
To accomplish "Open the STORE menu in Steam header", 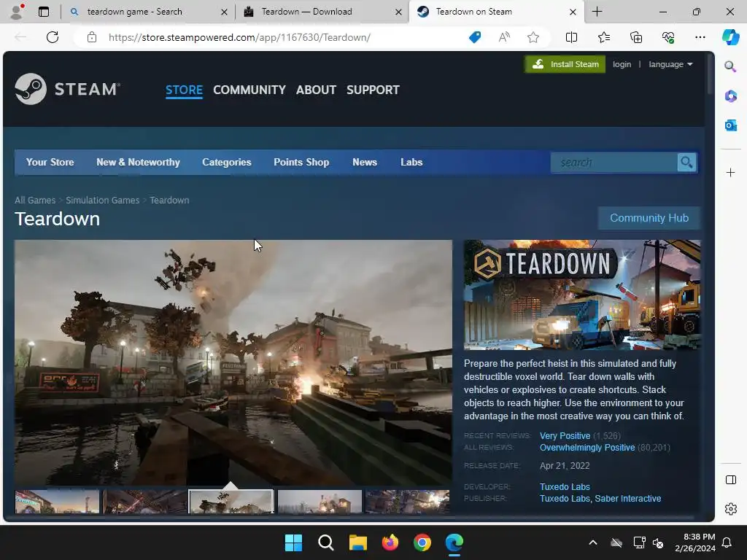I will tap(184, 90).
